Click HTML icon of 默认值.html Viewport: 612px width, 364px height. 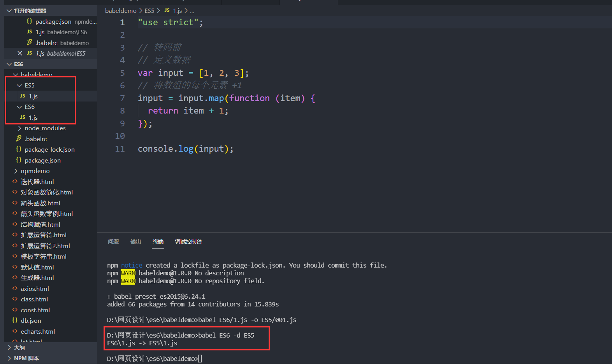tap(15, 267)
